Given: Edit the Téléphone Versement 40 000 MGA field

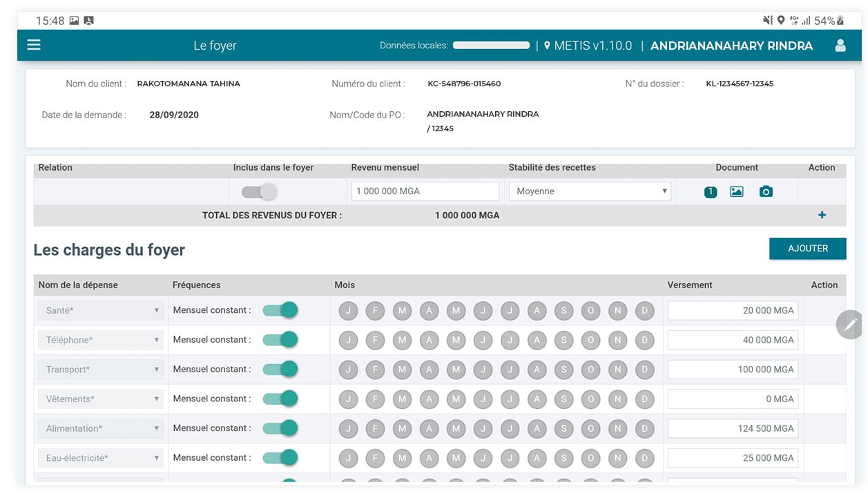Looking at the screenshot, I should pyautogui.click(x=733, y=340).
